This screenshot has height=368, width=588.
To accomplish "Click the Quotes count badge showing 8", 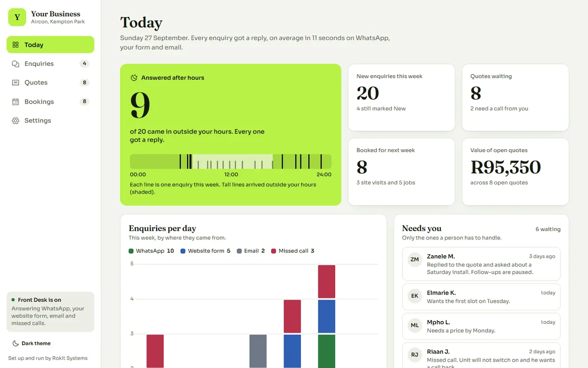I will [x=84, y=83].
